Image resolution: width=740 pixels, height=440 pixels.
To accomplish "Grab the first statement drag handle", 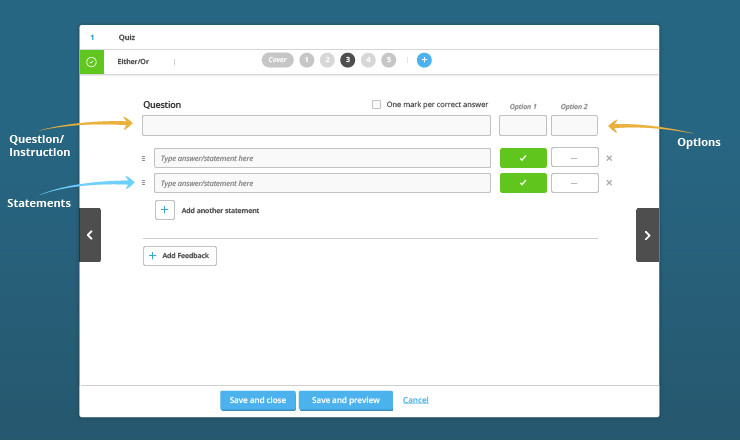I will pyautogui.click(x=143, y=159).
